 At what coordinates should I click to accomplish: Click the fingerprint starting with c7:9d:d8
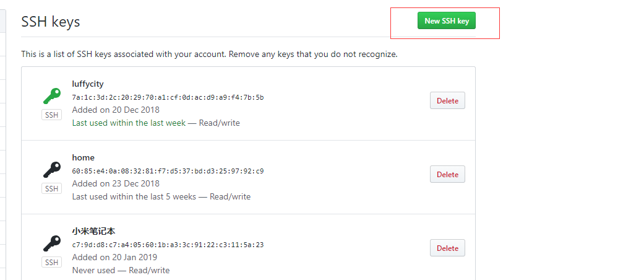tap(168, 245)
